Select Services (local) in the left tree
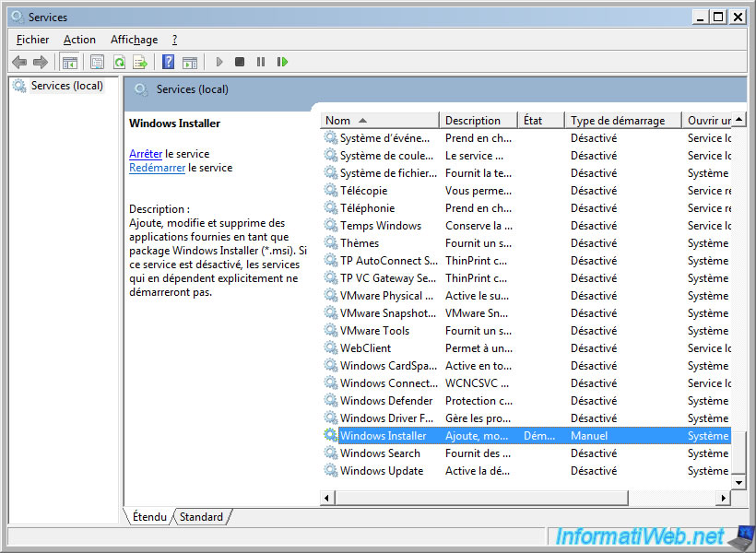 [x=67, y=86]
